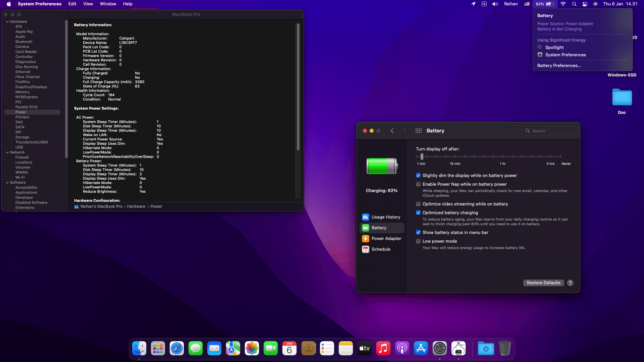Go back in Battery preferences window

pos(392,131)
